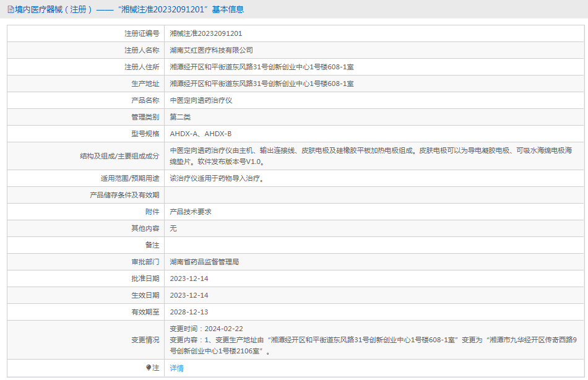The image size is (588, 380).
Task: Select the intended use text 该治疗仪适用于药物导入治疗
Action: [x=217, y=178]
